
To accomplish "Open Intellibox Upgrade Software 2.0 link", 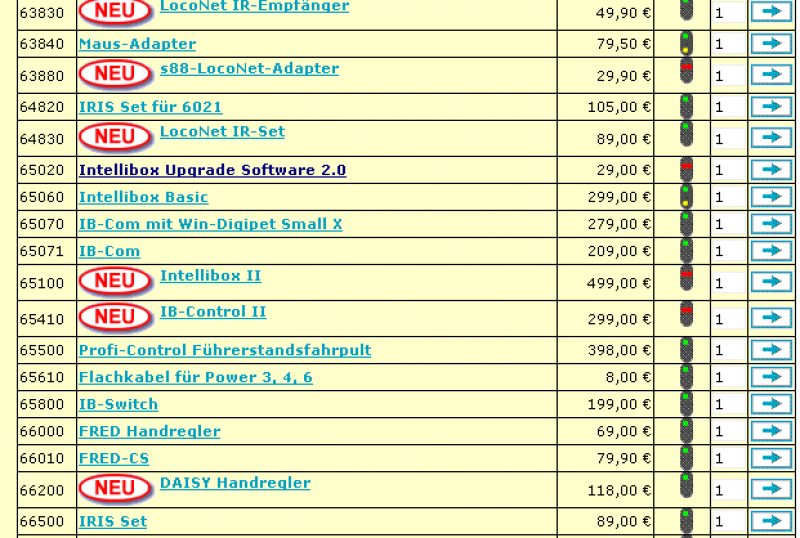I will (212, 170).
